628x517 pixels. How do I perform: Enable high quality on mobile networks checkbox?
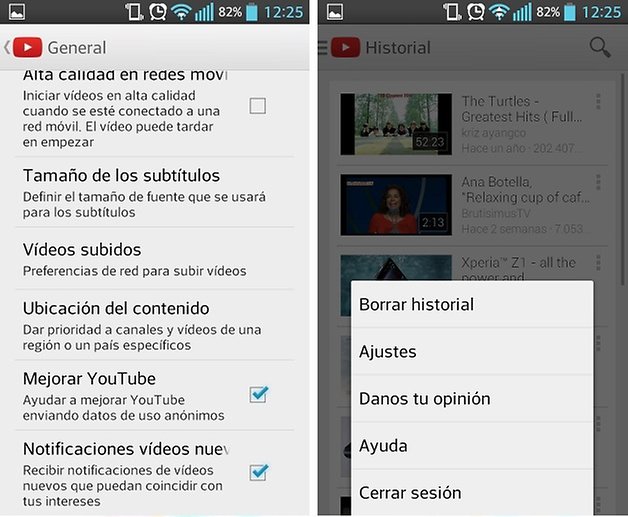pyautogui.click(x=258, y=106)
